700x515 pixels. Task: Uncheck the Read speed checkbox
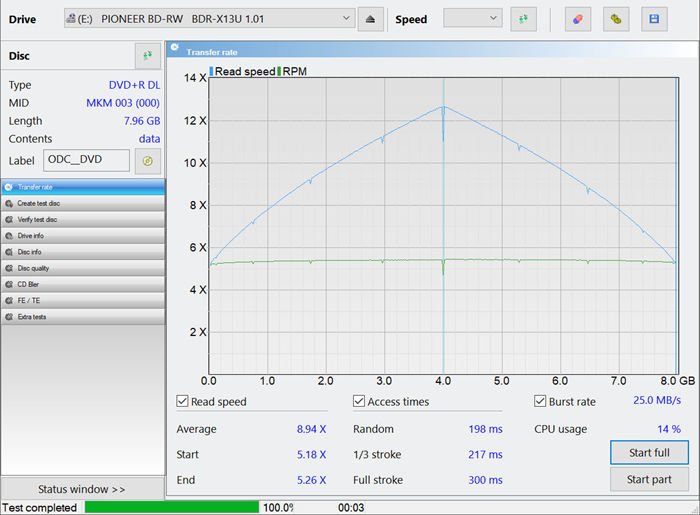pyautogui.click(x=182, y=401)
